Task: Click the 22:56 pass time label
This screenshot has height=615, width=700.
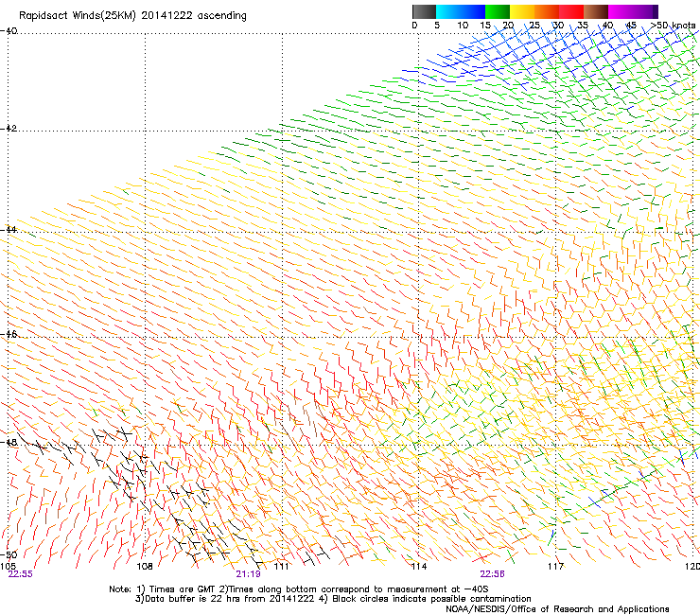Action: coord(493,574)
